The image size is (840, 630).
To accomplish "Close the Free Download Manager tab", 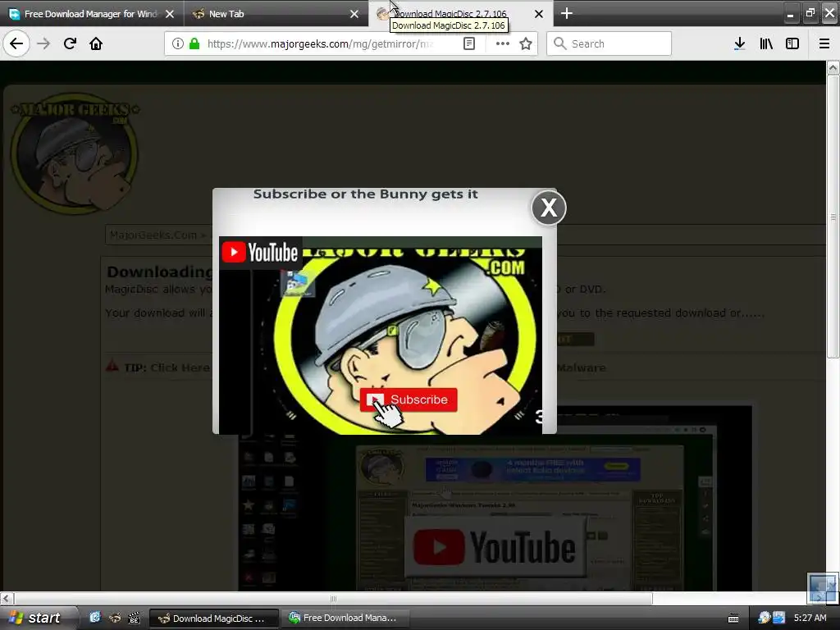I will (x=170, y=14).
